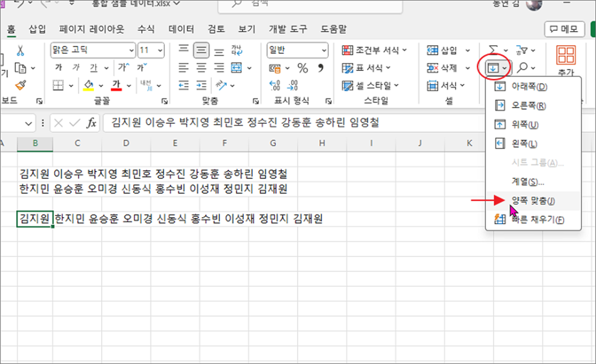Viewport: 596px width, 364px height.
Task: Decrease the font size
Action: coord(142,68)
